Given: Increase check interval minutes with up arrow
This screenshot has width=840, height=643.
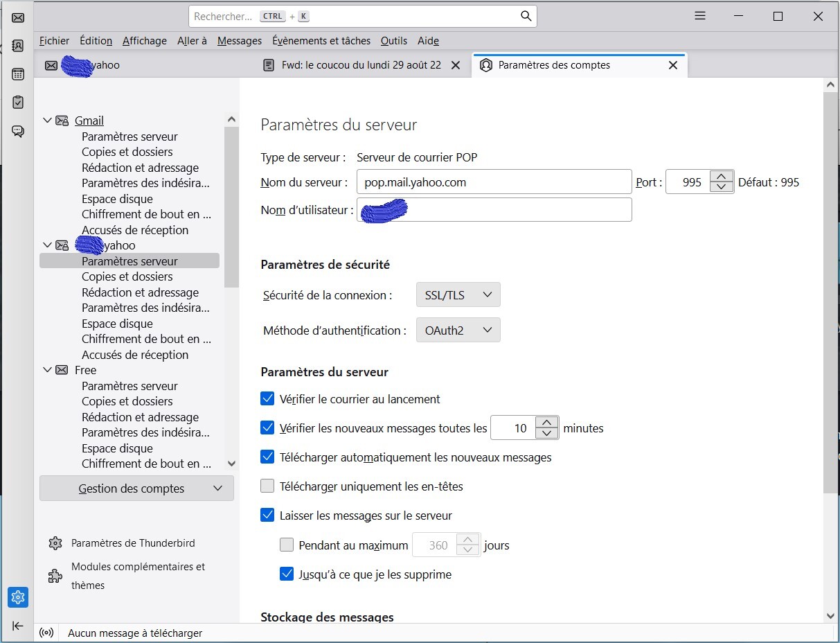Looking at the screenshot, I should point(547,423).
